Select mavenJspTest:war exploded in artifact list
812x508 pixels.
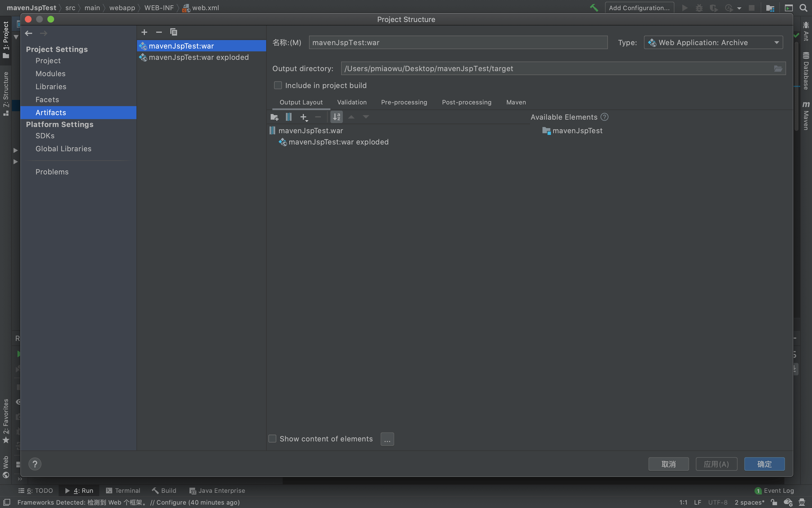point(201,58)
